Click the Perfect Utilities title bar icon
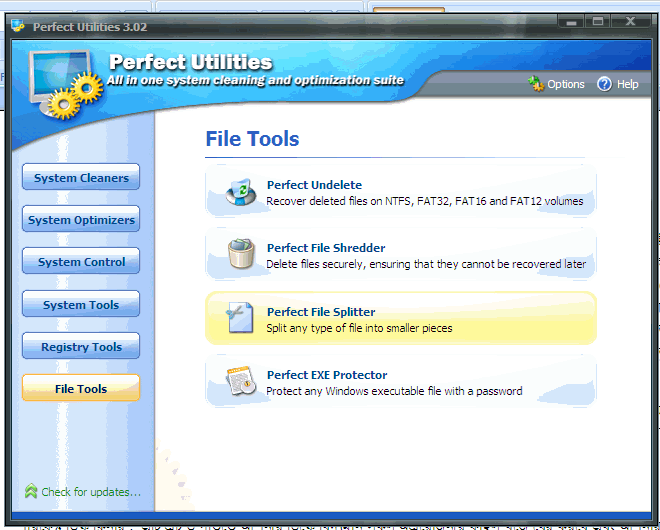The height and width of the screenshot is (530, 660). click(18, 26)
